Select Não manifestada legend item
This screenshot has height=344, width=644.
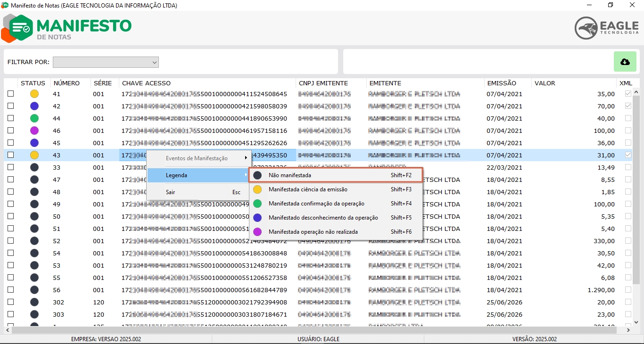[x=336, y=175]
